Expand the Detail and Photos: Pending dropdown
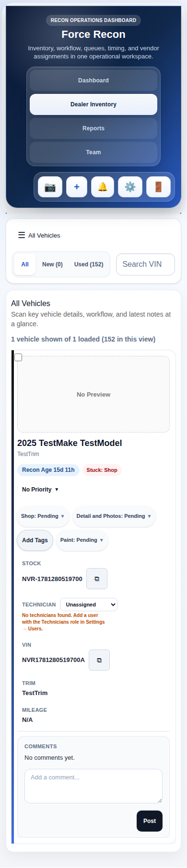Image resolution: width=187 pixels, height=868 pixels. pyautogui.click(x=114, y=516)
